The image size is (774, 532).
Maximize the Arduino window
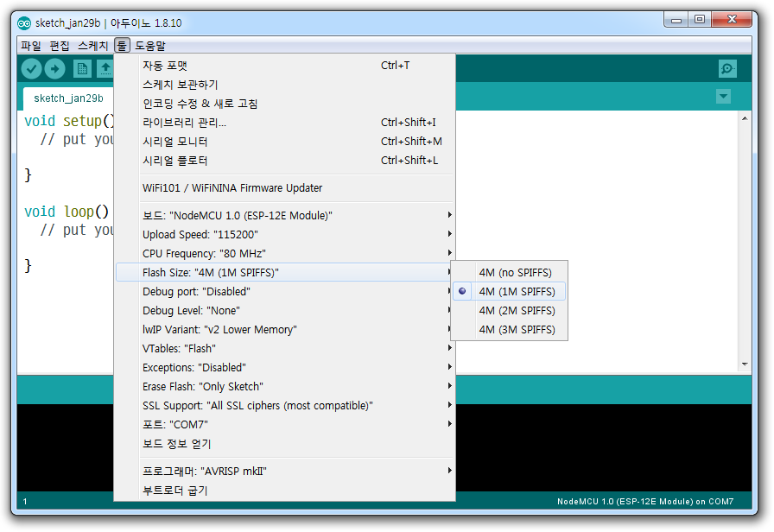(700, 20)
